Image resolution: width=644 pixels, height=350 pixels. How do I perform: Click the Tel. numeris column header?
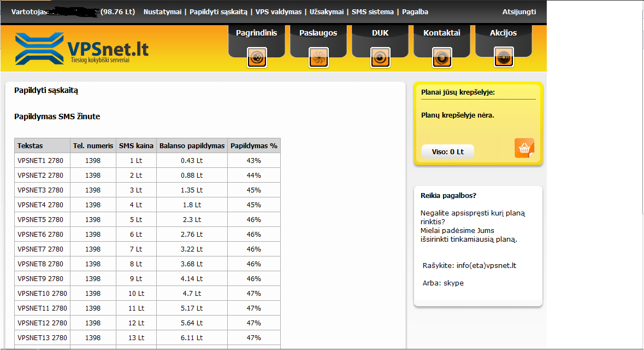[x=93, y=145]
